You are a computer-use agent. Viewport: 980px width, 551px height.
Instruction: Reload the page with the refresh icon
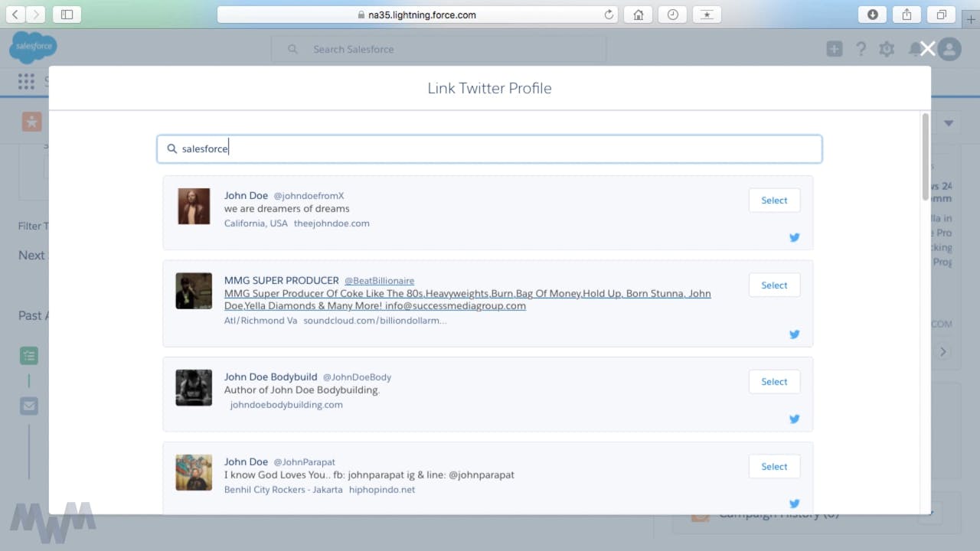(609, 15)
